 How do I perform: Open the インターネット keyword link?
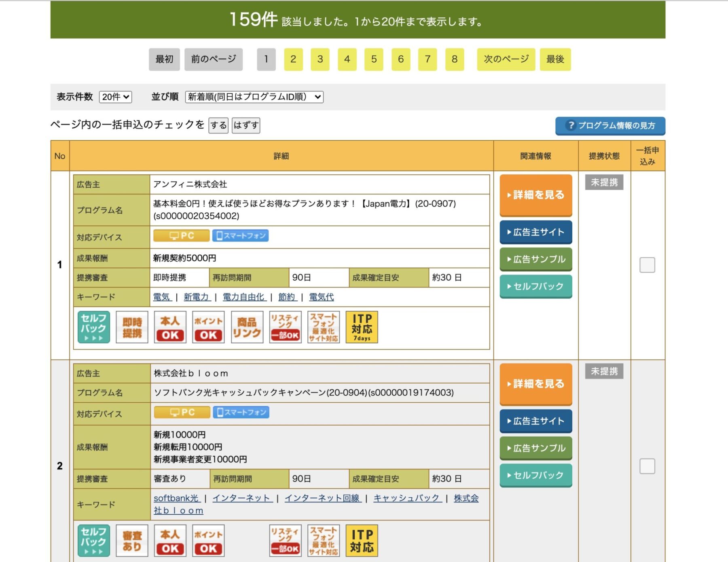coord(242,498)
